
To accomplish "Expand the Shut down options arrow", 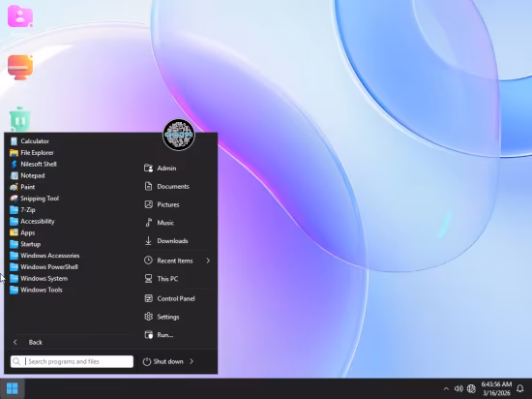I will [192, 361].
